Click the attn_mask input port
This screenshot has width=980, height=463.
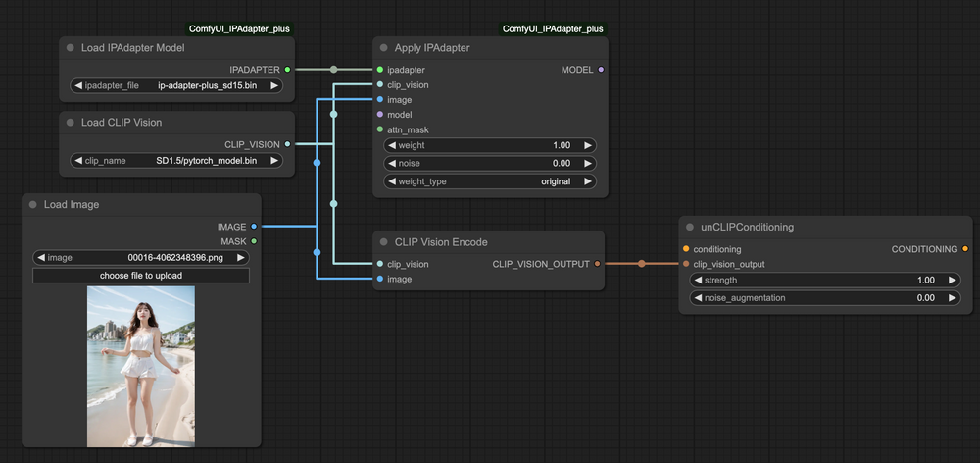coord(380,129)
